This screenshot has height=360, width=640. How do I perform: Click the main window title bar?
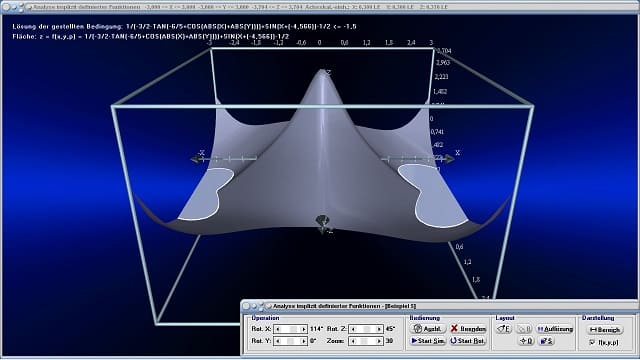[320, 7]
